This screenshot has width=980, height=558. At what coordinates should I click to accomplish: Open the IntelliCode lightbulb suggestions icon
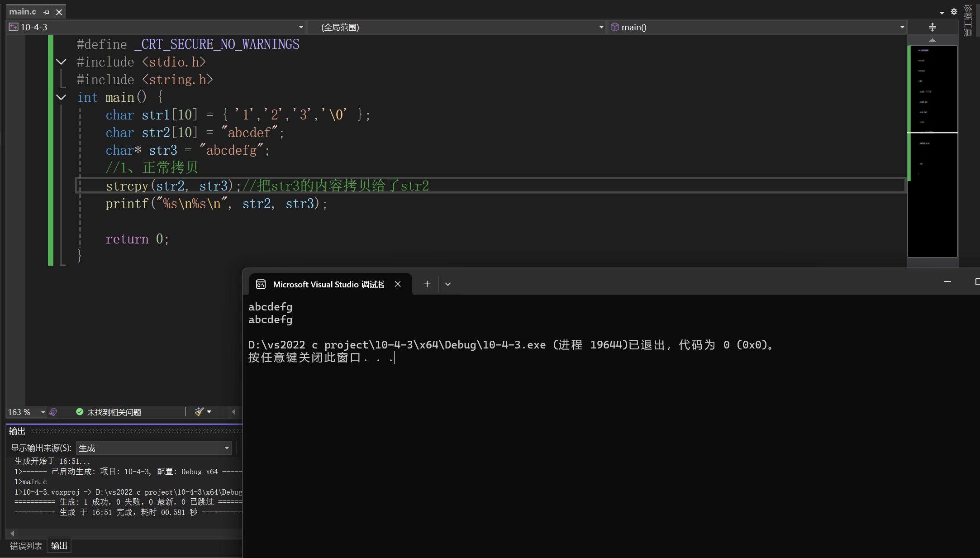pos(53,412)
